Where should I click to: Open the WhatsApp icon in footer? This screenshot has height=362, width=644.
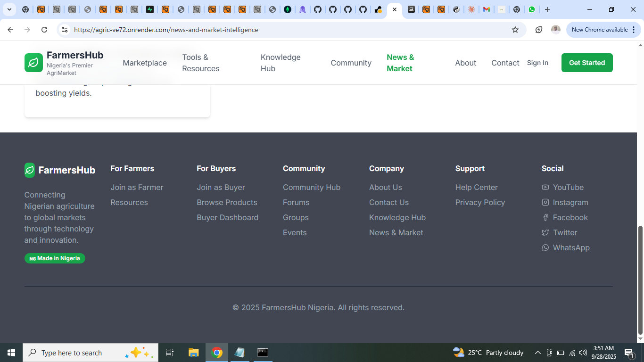(545, 247)
